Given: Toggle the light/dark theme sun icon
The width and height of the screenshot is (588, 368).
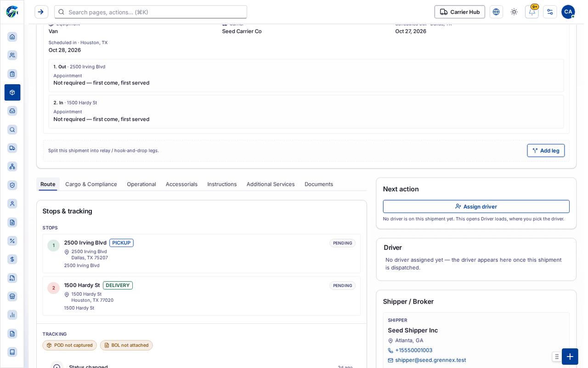Looking at the screenshot, I should [514, 12].
